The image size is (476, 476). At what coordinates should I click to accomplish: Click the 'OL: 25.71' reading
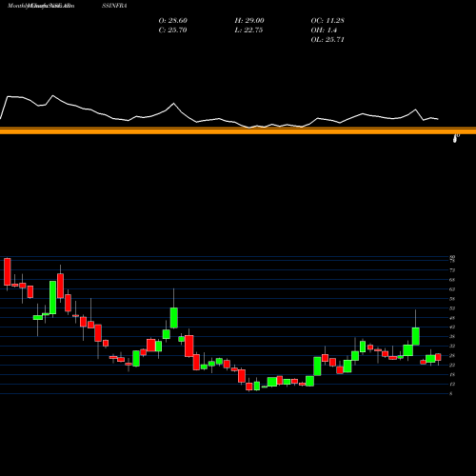[x=327, y=40]
